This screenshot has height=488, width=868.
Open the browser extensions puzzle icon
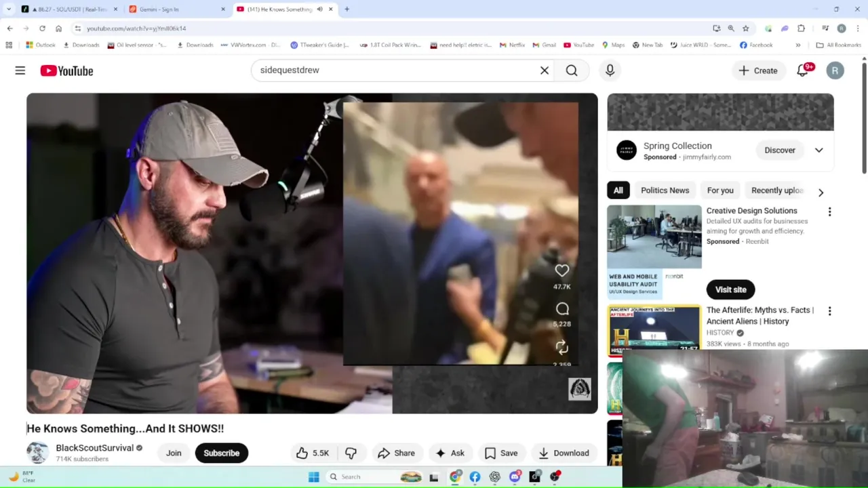[801, 28]
